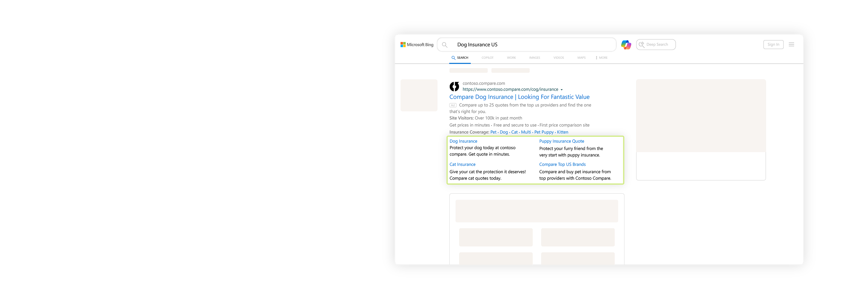
Task: Select the Maps tab
Action: click(581, 58)
